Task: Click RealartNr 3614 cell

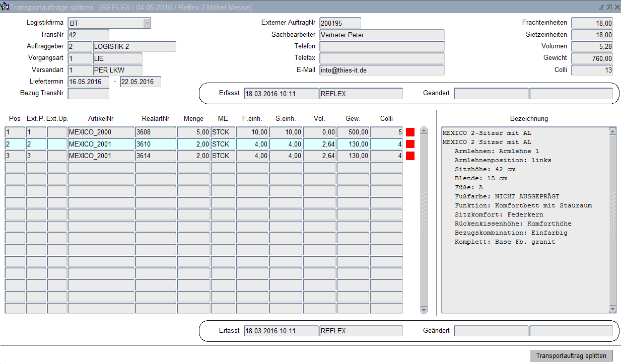Action: pyautogui.click(x=155, y=156)
